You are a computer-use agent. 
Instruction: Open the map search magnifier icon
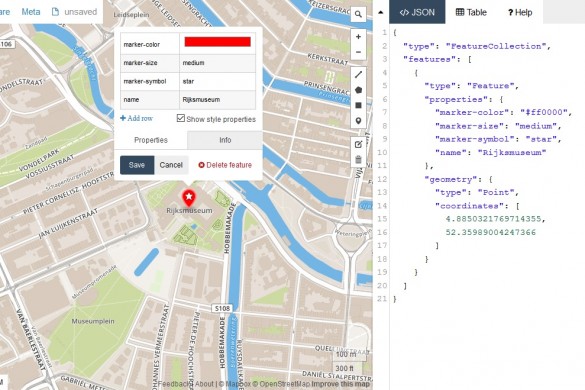[358, 15]
